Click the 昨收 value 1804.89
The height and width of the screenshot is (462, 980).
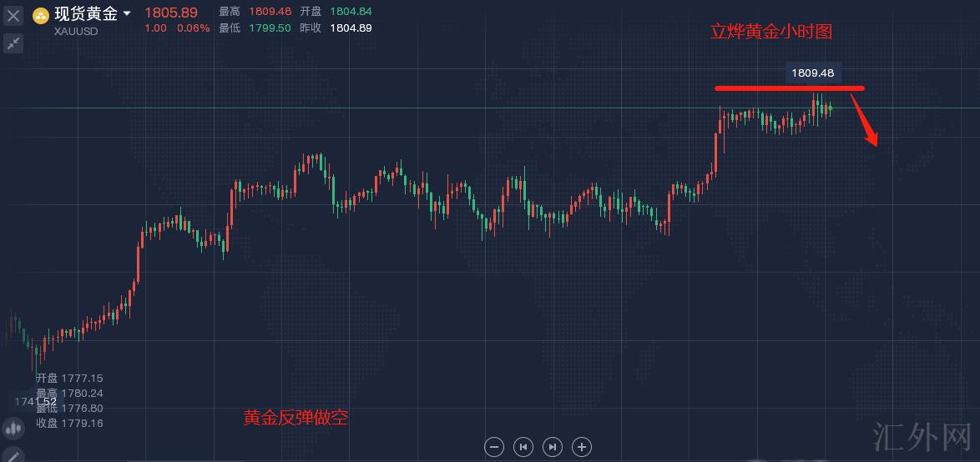[351, 28]
